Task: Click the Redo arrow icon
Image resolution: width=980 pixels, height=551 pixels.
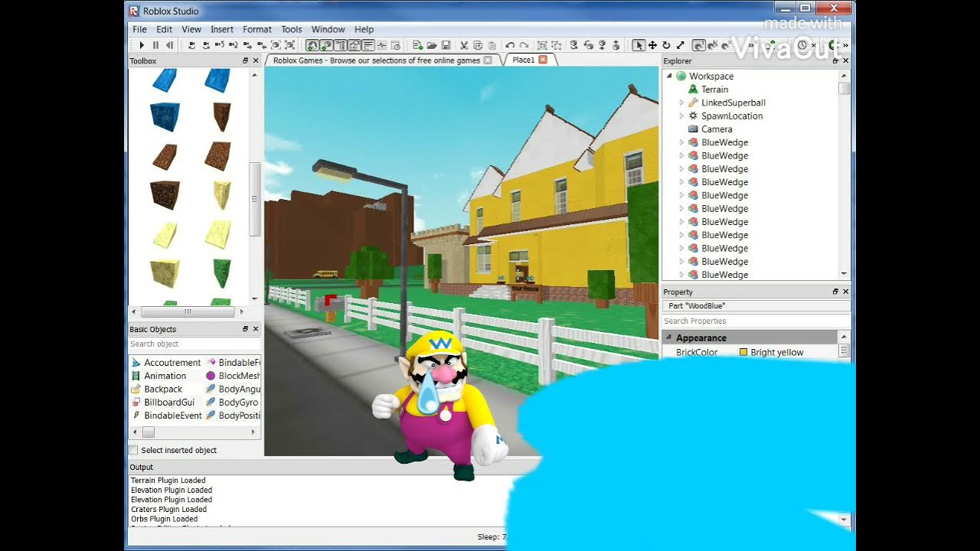Action: point(524,45)
